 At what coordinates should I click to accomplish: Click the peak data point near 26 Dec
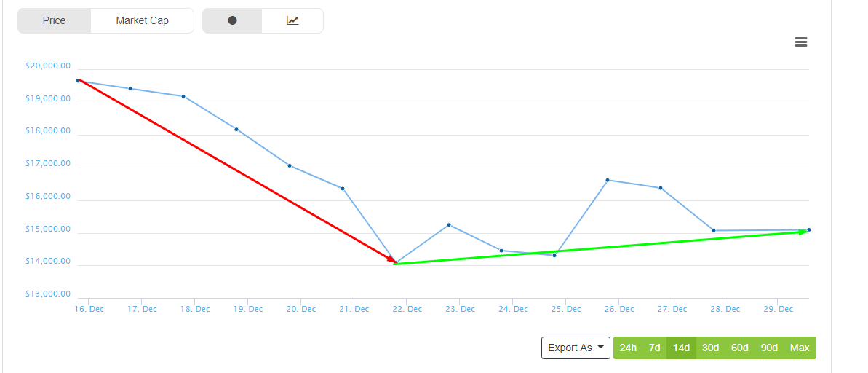(x=608, y=180)
